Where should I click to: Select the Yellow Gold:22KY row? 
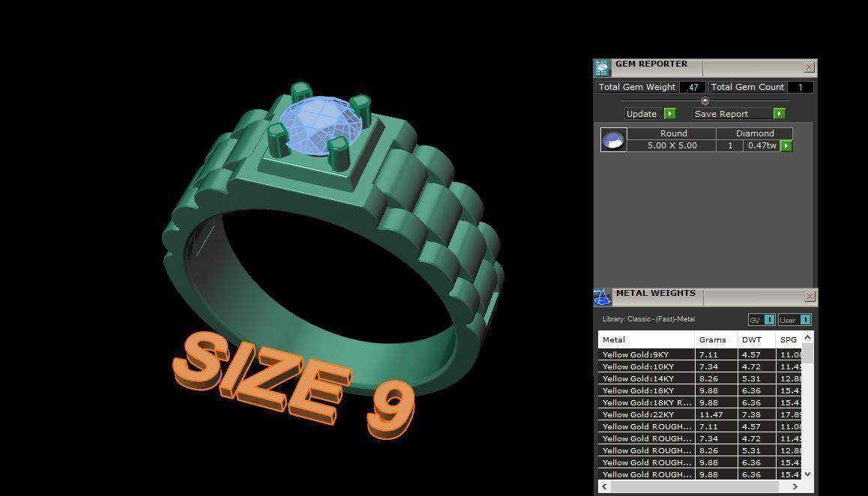699,414
